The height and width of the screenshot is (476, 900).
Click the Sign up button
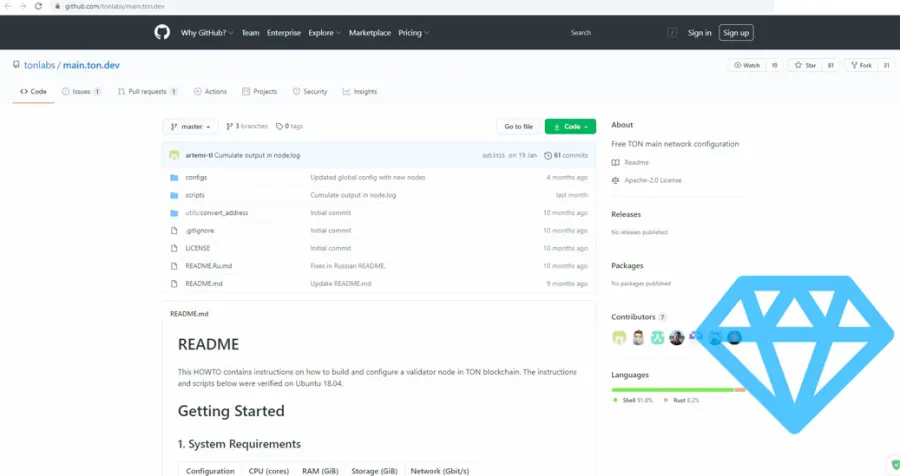tap(736, 33)
